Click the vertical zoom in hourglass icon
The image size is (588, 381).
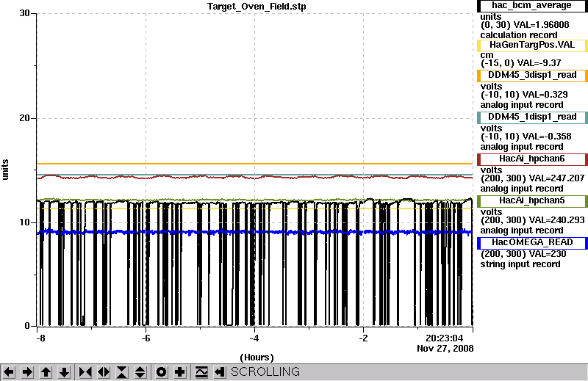122,372
